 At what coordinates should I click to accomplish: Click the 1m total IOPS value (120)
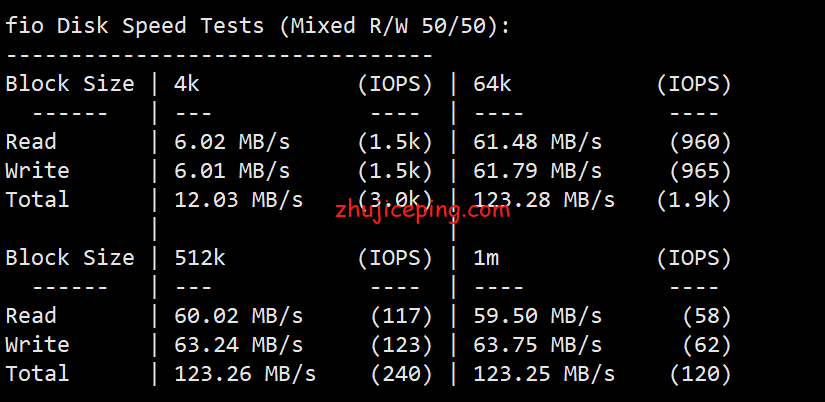700,374
